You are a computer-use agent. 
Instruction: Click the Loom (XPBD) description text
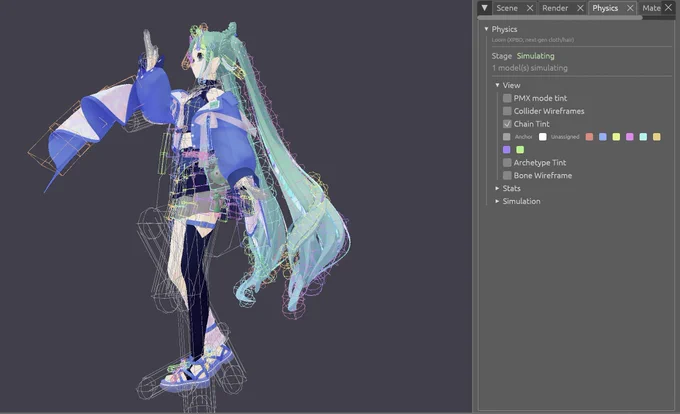click(533, 40)
